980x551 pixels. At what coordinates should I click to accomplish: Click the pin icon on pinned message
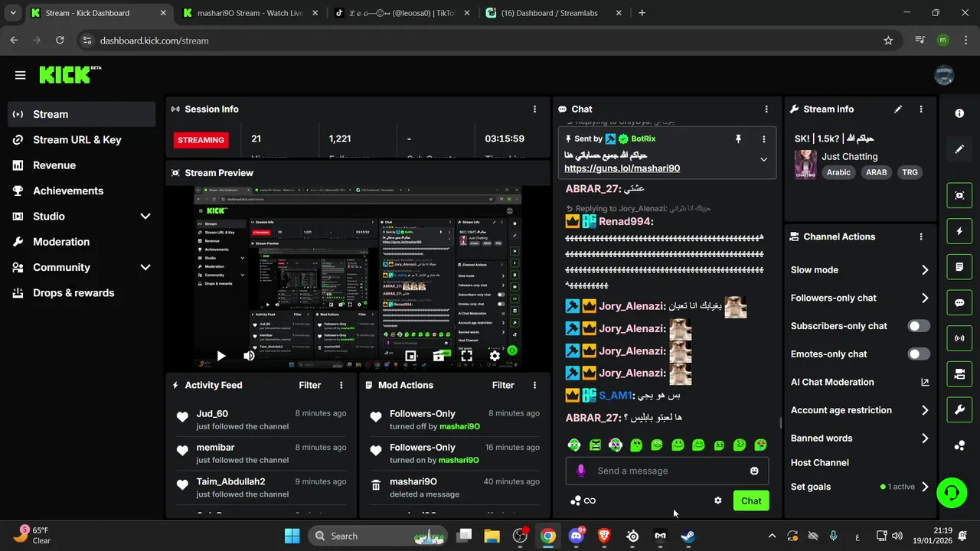coord(738,139)
